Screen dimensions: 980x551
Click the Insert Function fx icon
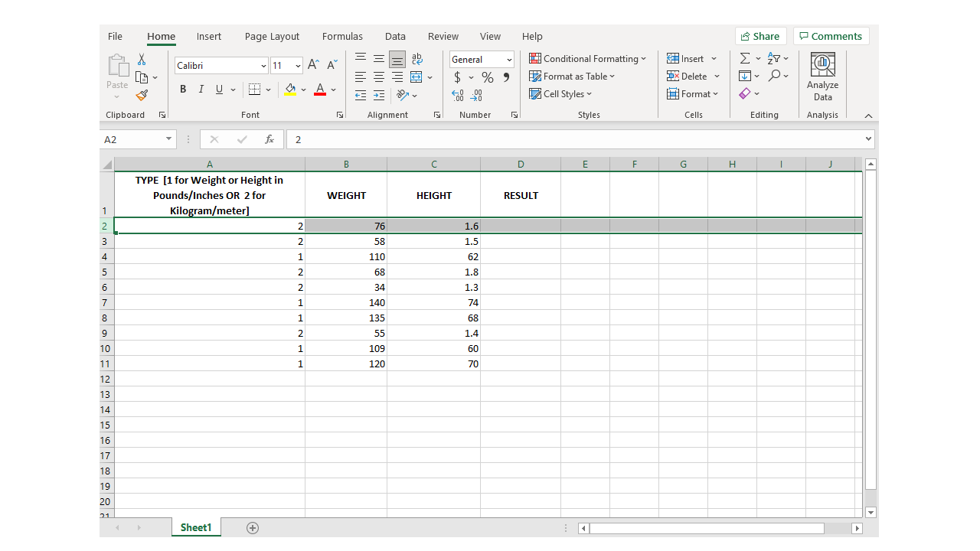(x=269, y=139)
